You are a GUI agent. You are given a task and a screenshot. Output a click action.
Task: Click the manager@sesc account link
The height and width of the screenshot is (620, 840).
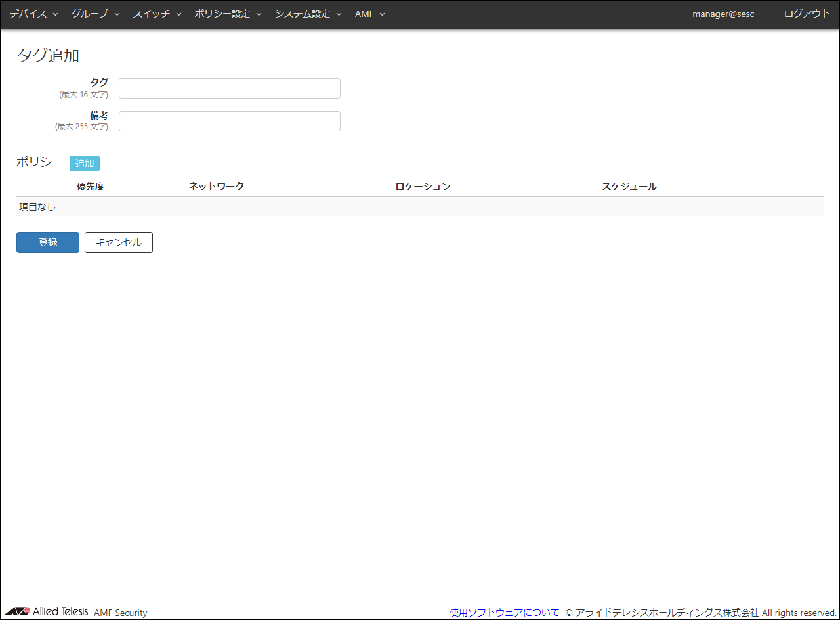click(x=723, y=14)
